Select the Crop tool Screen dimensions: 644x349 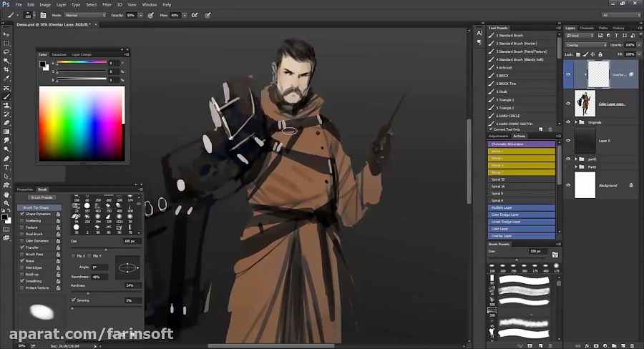coord(6,70)
